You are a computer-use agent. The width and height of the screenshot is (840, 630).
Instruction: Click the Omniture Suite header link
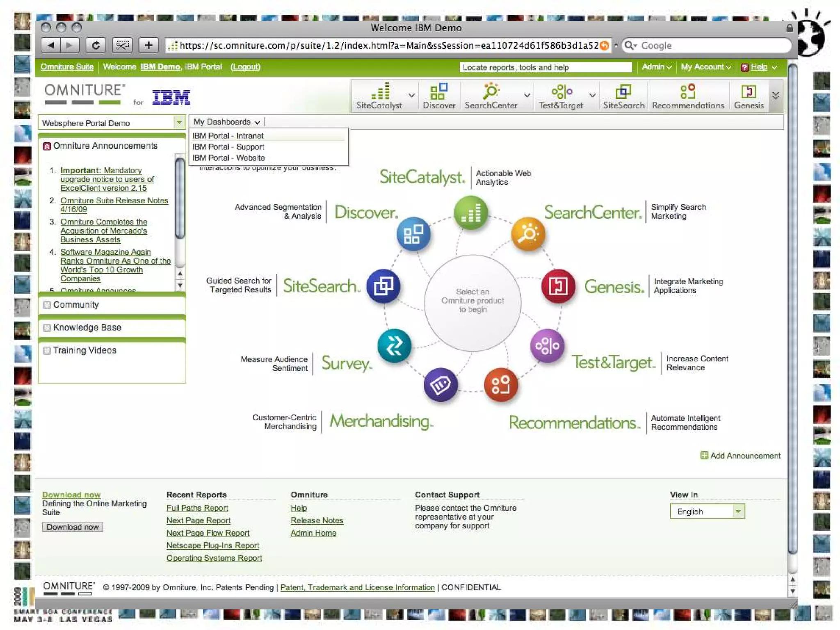pyautogui.click(x=67, y=67)
